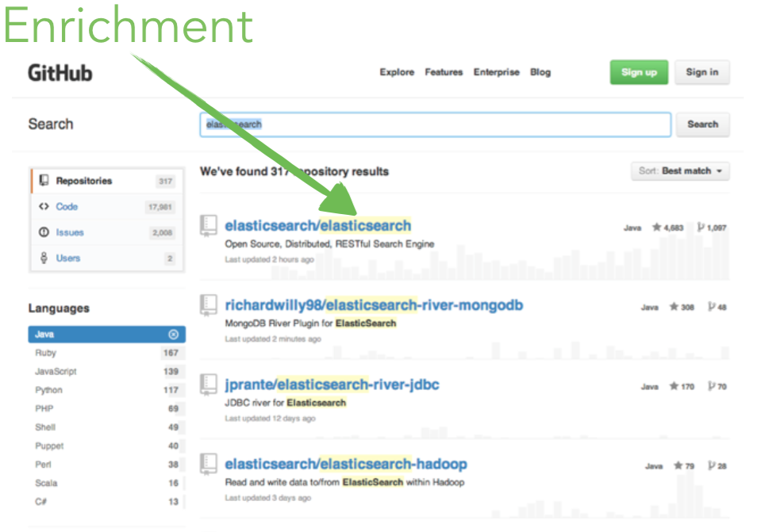This screenshot has width=757, height=532.
Task: Click the 167 Ruby count
Action: [x=171, y=353]
